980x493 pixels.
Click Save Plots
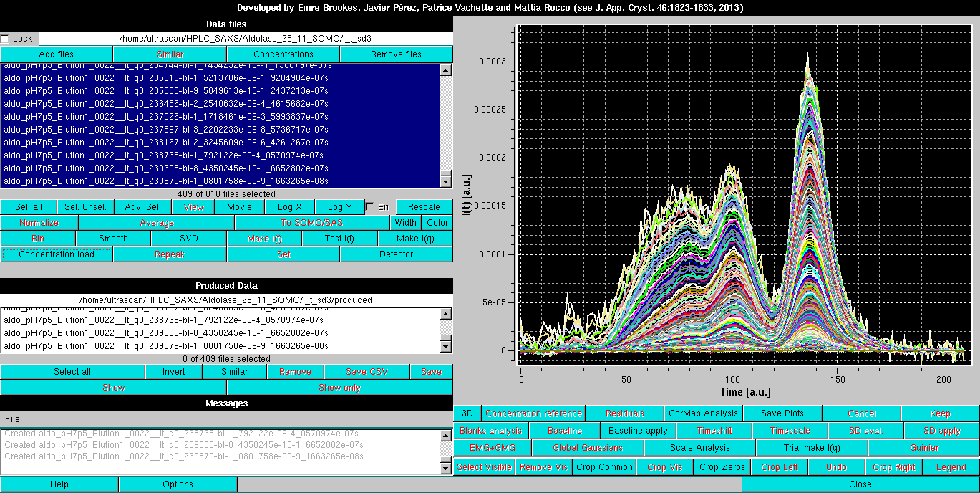(782, 413)
